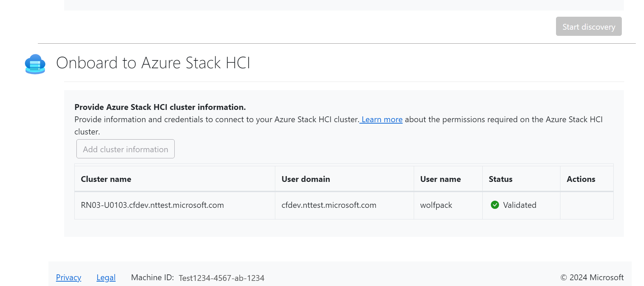
Task: Click the Validated status text
Action: click(x=519, y=205)
